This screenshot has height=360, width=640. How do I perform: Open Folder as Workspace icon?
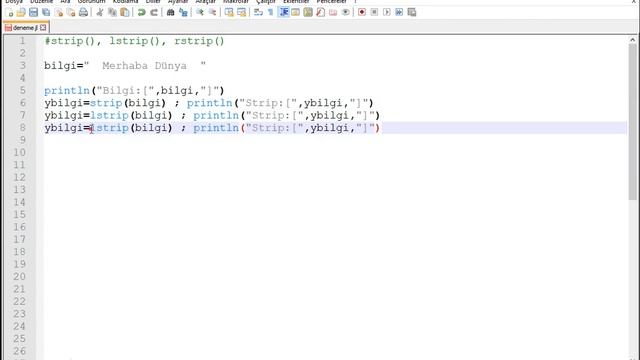(x=333, y=12)
